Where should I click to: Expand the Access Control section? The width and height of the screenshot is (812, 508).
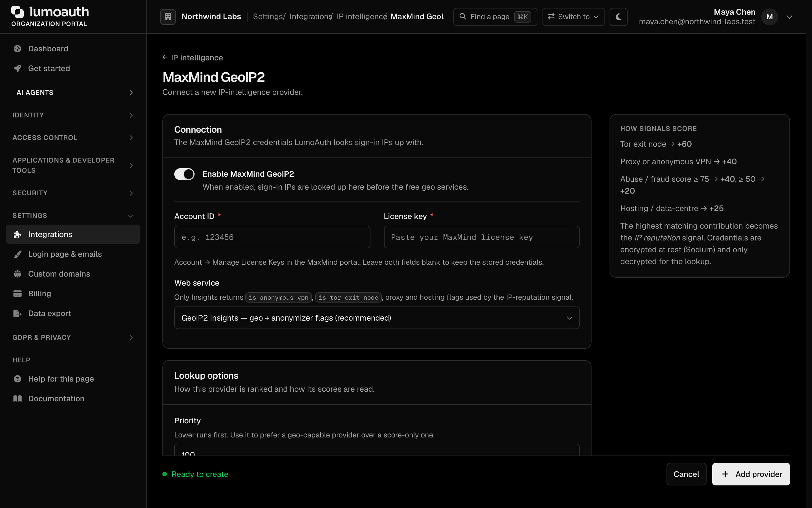(73, 138)
